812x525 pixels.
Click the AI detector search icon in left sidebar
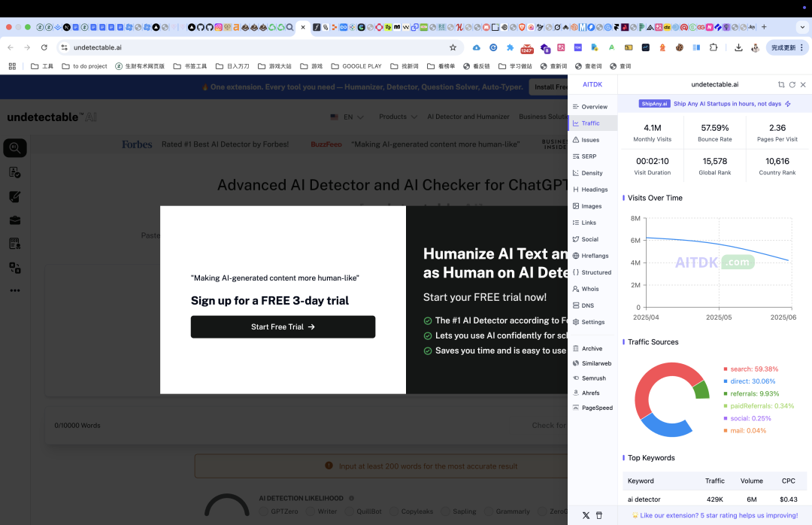click(15, 148)
